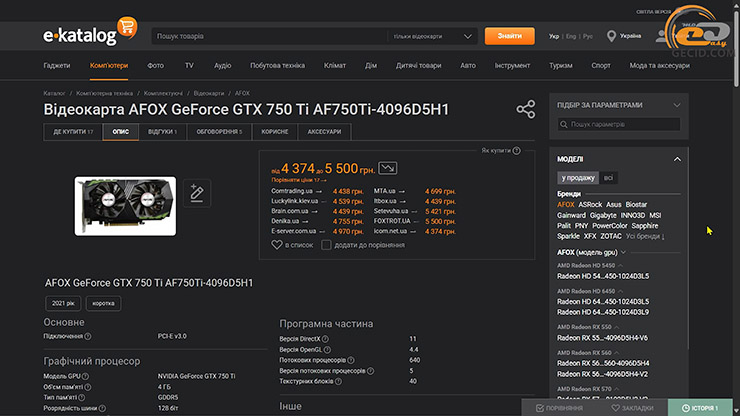This screenshot has height=416, width=740.
Task: Expand 'Підбір за параметрами' panel
Action: pyautogui.click(x=677, y=105)
